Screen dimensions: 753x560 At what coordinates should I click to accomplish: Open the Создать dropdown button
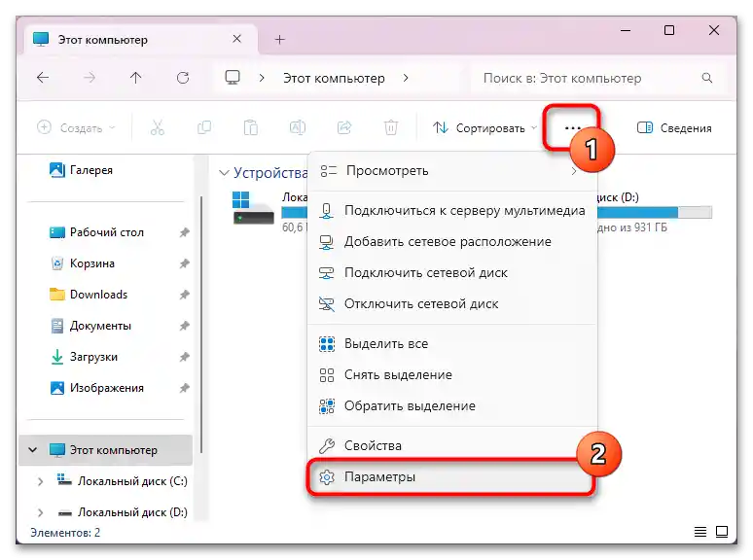[x=76, y=127]
